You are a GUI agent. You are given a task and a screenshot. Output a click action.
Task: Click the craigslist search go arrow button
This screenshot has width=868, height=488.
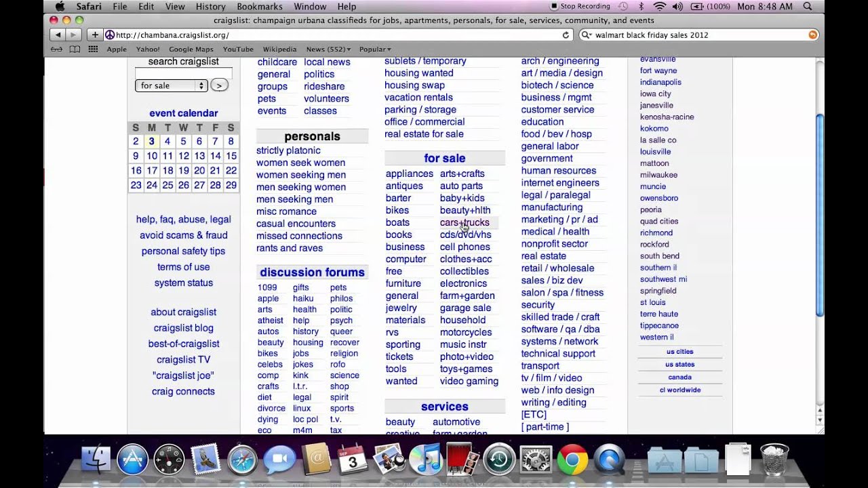pos(219,85)
